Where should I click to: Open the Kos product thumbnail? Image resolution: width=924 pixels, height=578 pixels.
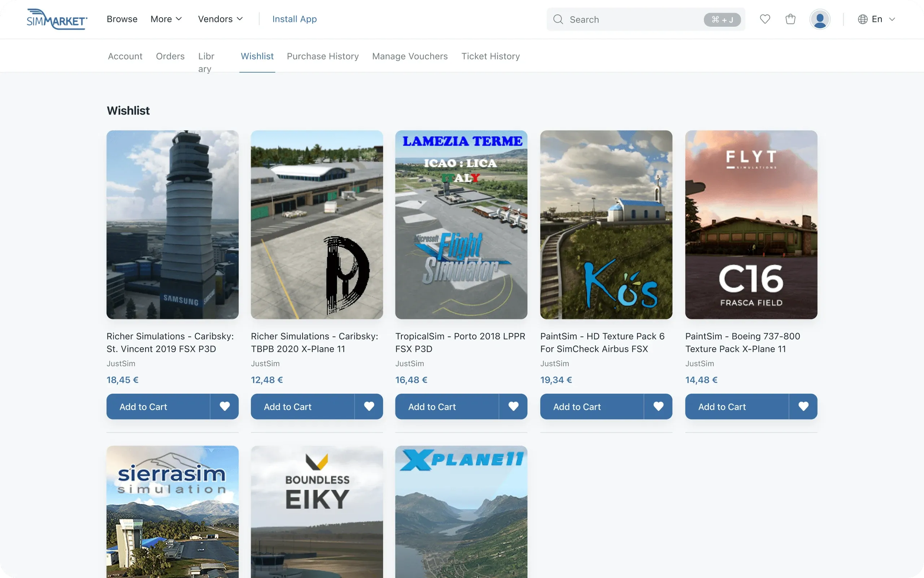pos(606,225)
